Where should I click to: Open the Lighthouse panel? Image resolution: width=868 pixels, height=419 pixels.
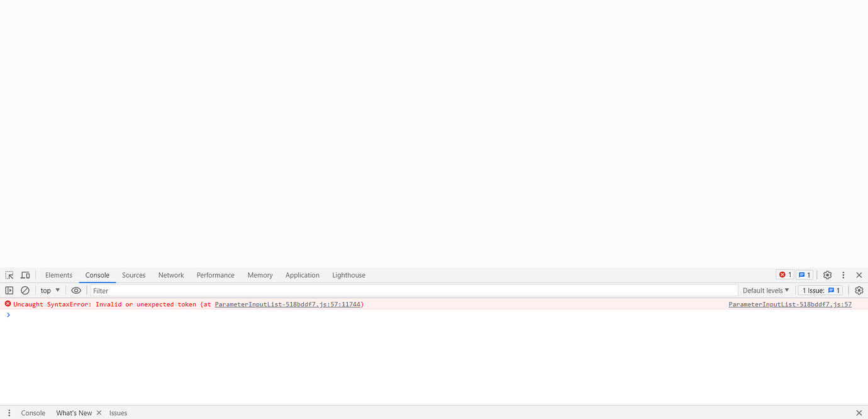click(x=348, y=275)
